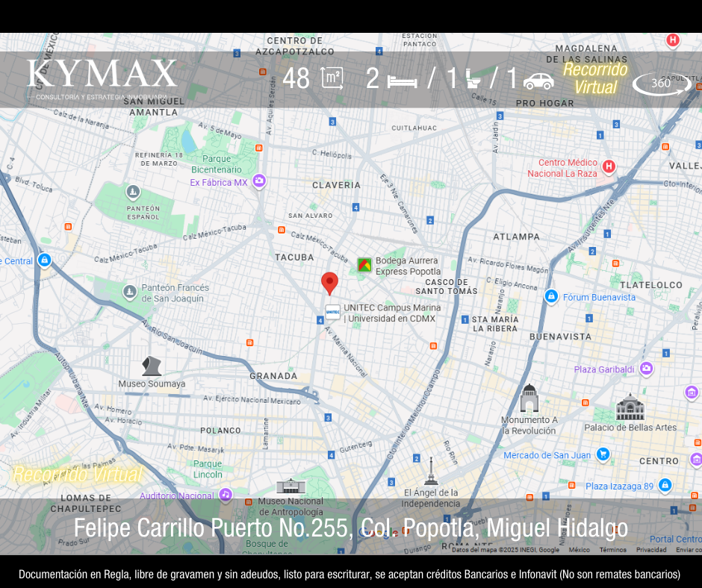Viewport: 702px width, 588px height.
Task: Click the UNITEC Campus Marina label text
Action: point(392,313)
